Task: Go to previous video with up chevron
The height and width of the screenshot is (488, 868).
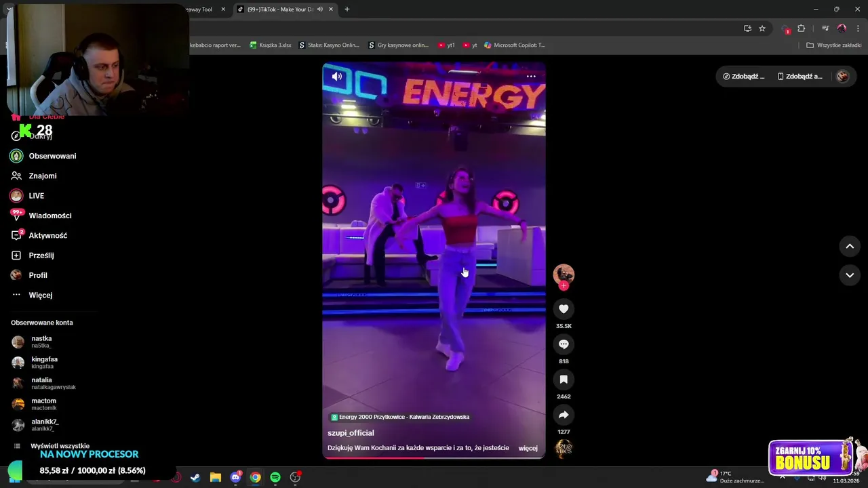Action: click(850, 247)
